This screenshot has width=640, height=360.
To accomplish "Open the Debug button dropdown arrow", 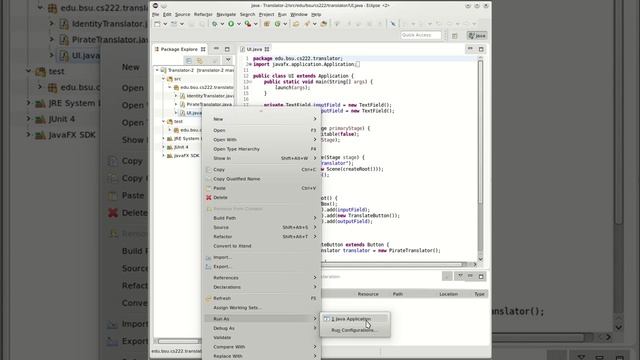I will point(222,24).
